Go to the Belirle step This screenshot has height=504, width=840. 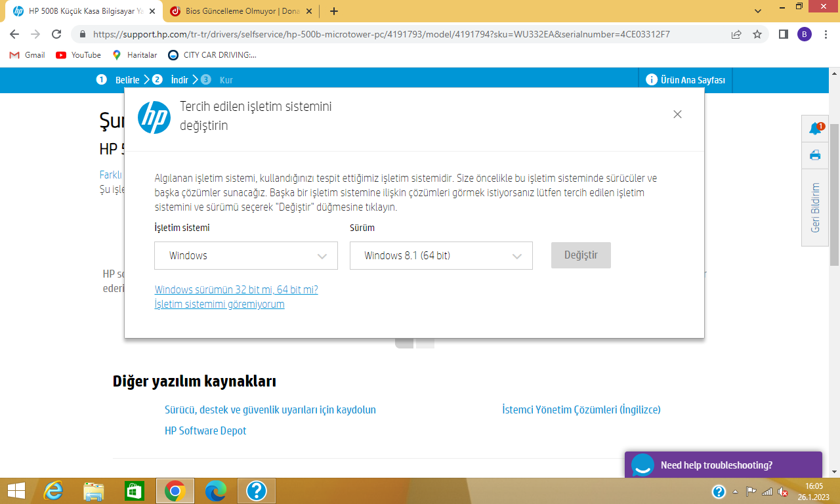click(118, 80)
